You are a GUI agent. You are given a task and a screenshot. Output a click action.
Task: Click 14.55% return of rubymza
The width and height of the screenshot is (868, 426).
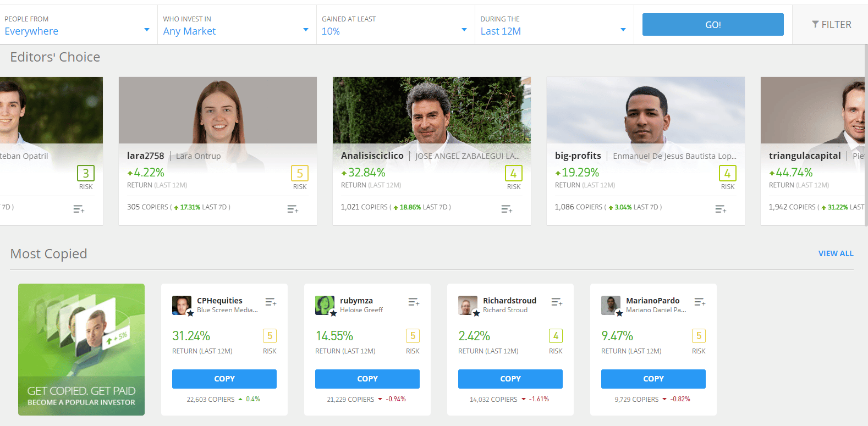[x=334, y=336]
